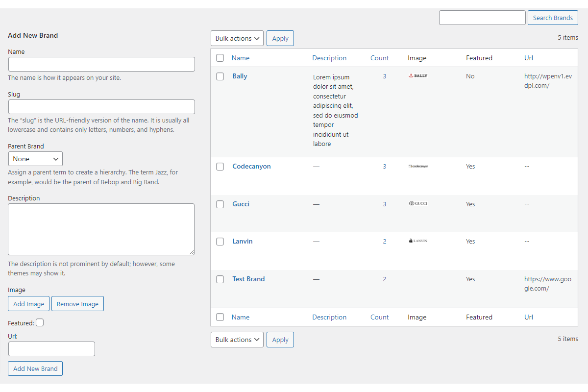Open the bottom Bulk actions dropdown
The image size is (588, 392).
237,340
